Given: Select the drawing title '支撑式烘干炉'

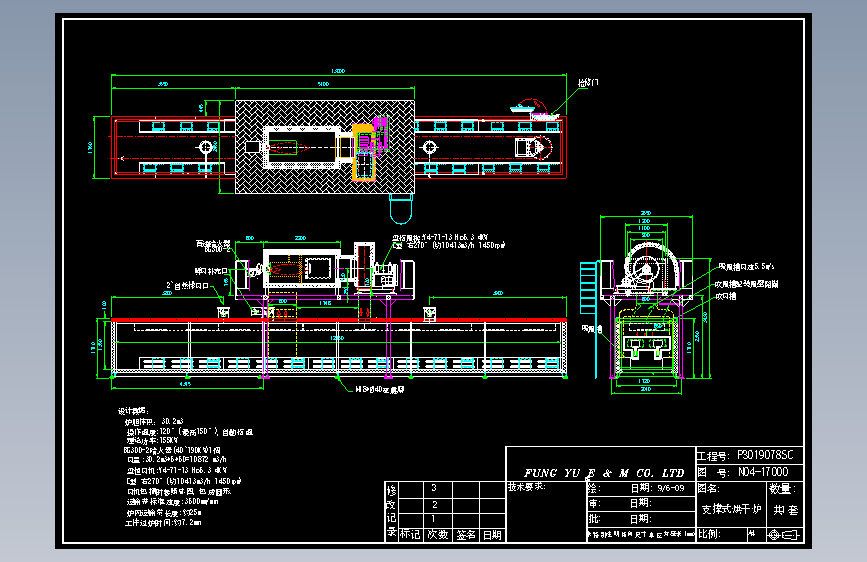Looking at the screenshot, I should pos(732,509).
